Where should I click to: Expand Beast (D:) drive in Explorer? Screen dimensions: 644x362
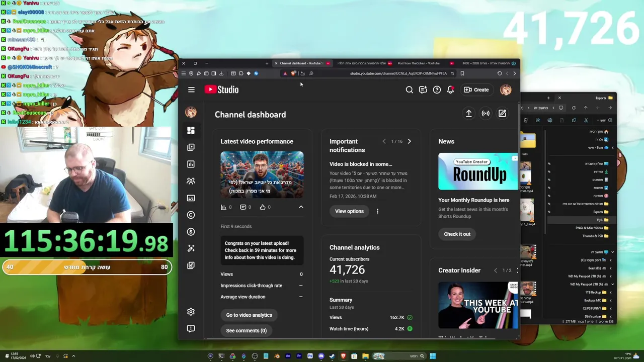click(x=611, y=268)
